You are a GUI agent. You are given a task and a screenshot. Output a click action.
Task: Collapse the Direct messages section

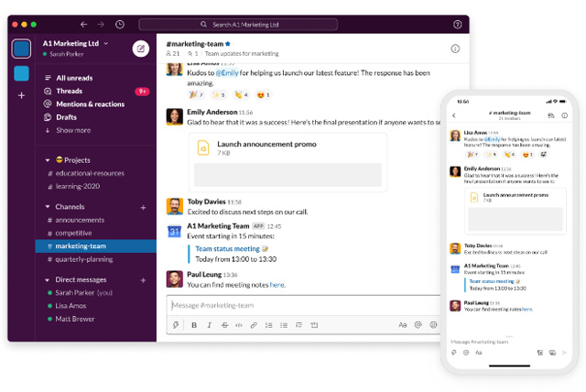click(x=47, y=280)
